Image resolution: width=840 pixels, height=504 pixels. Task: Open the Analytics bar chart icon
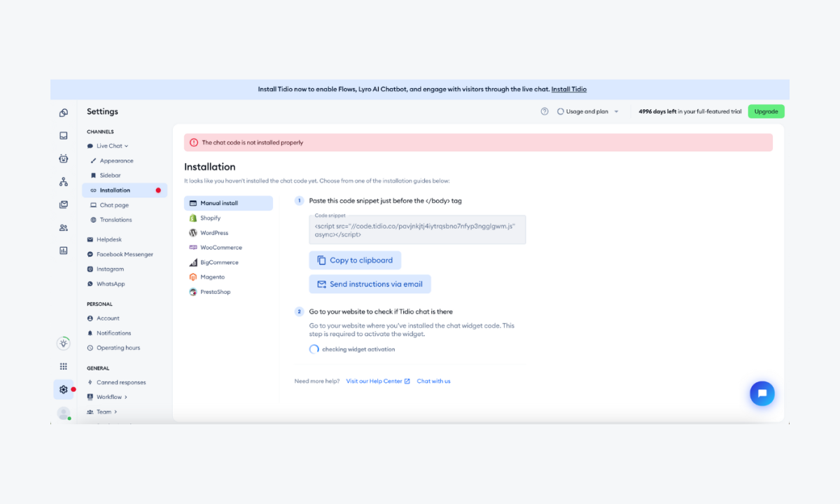coord(63,251)
